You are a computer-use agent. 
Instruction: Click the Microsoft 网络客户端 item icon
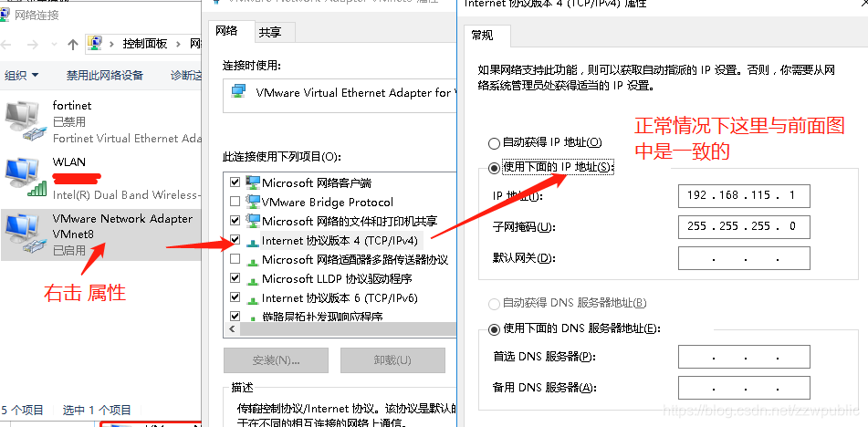coord(253,182)
